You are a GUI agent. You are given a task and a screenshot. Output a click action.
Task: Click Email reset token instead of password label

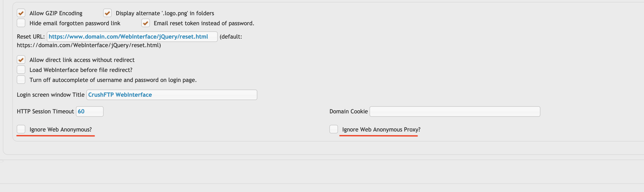point(204,23)
